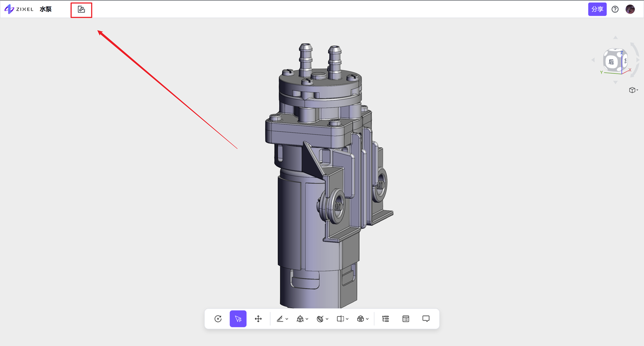The width and height of the screenshot is (644, 346).
Task: Select the pointer selection tool
Action: 238,319
